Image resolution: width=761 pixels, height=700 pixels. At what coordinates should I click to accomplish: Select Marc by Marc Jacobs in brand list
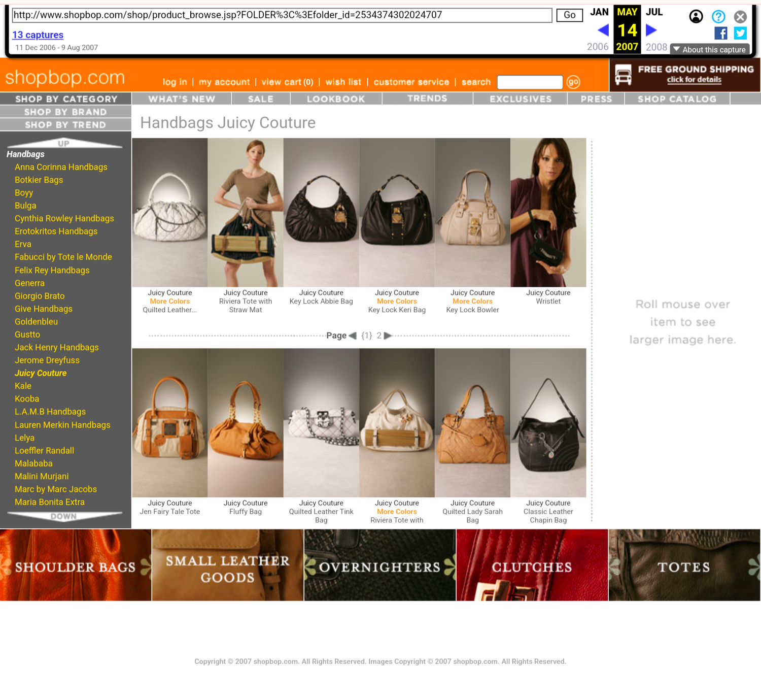click(x=56, y=489)
